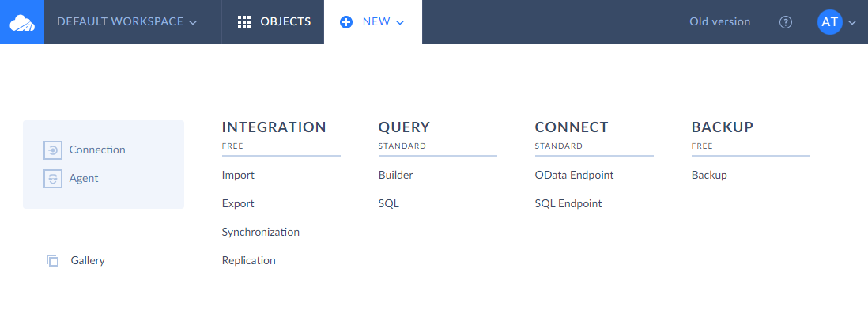Click the AT user avatar
This screenshot has height=318, width=868.
point(829,22)
